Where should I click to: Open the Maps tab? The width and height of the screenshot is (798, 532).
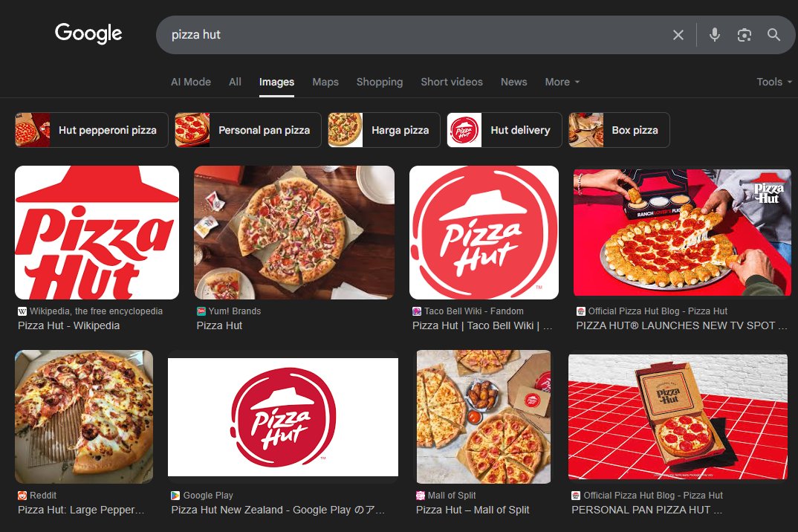[x=325, y=82]
